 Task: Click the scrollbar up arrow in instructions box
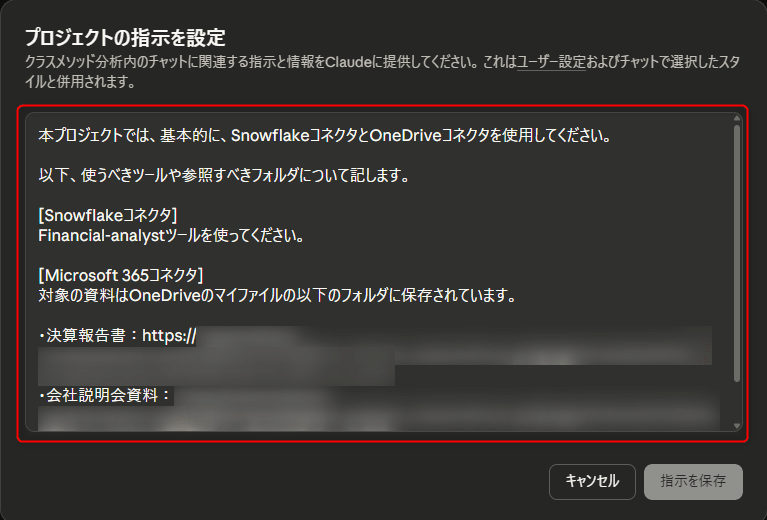[737, 118]
